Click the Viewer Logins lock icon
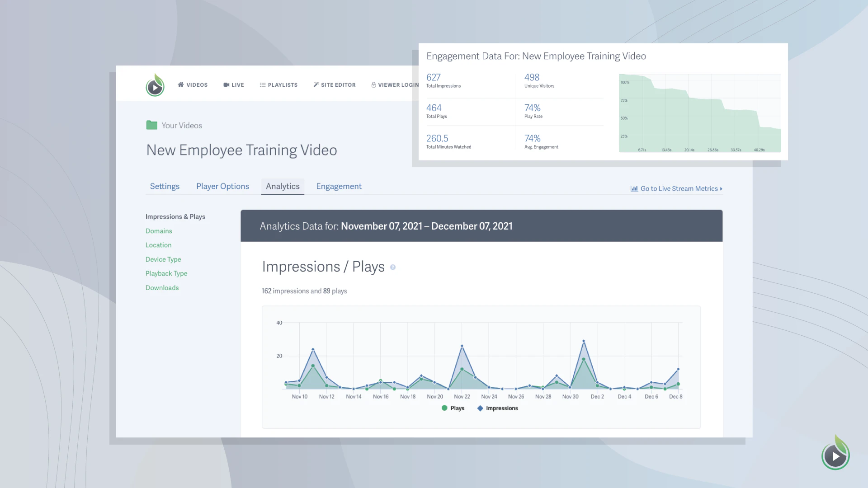Screen dimensions: 868x488 click(374, 84)
